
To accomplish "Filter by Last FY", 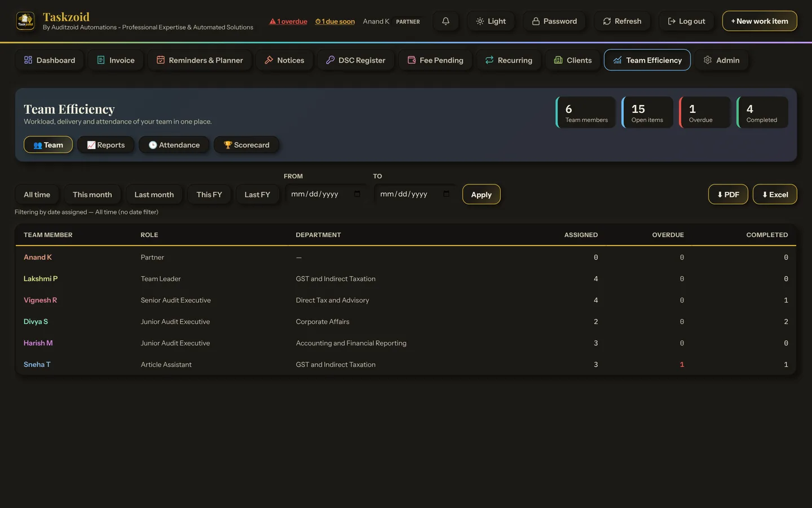I will tap(257, 194).
